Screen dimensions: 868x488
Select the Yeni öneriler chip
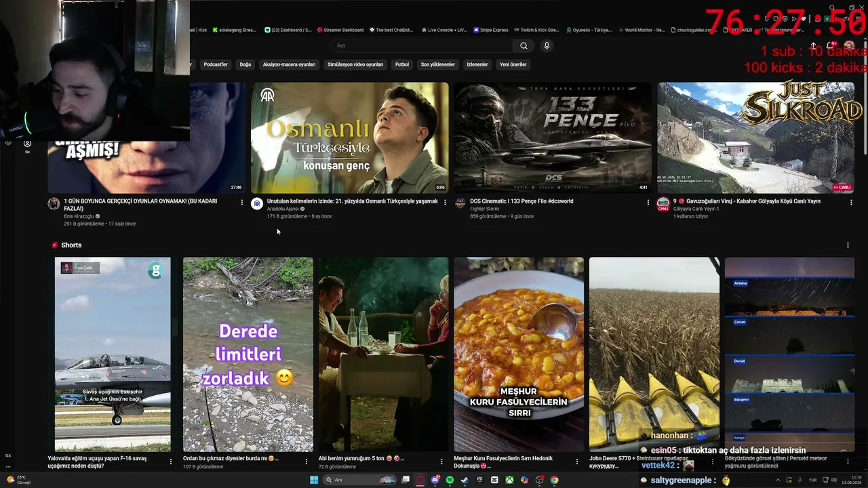click(513, 64)
